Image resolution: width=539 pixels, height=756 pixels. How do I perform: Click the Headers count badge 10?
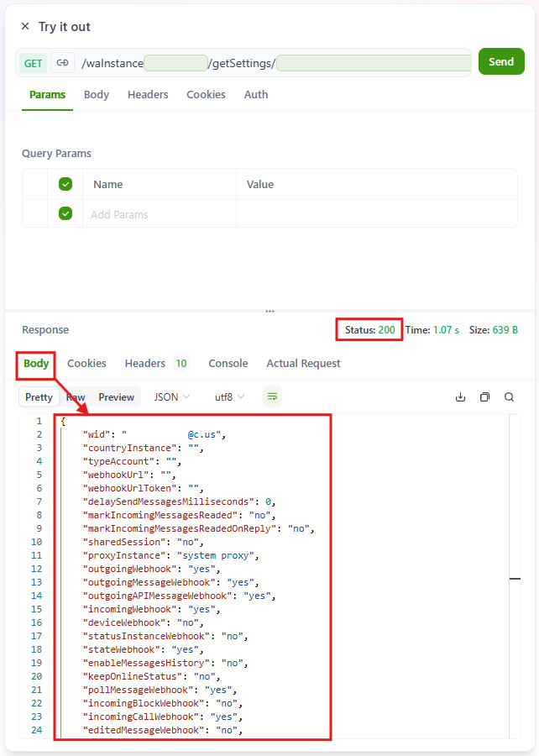[181, 364]
